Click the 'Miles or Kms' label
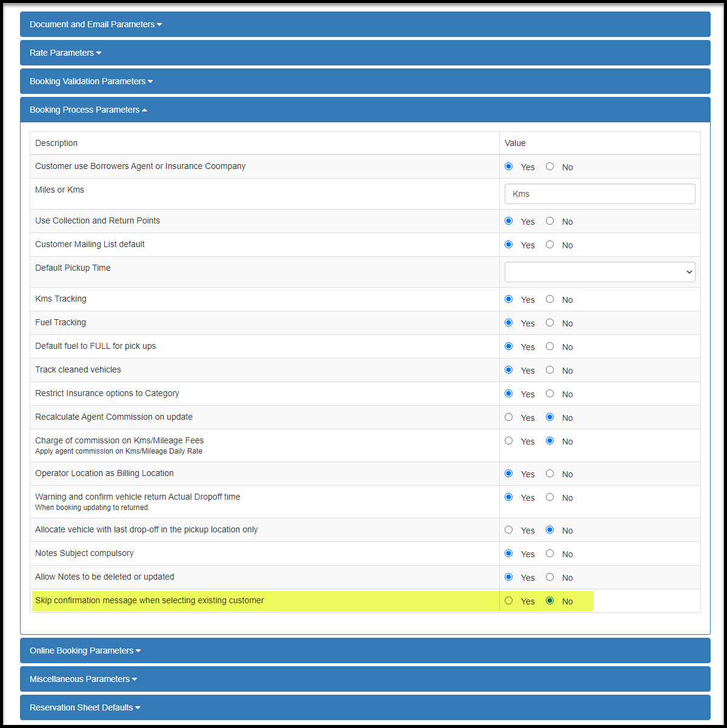Viewport: 727px width, 728px height. [59, 190]
